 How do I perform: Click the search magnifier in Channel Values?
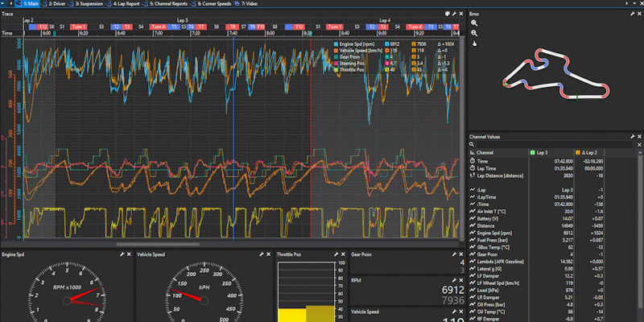pyautogui.click(x=473, y=145)
